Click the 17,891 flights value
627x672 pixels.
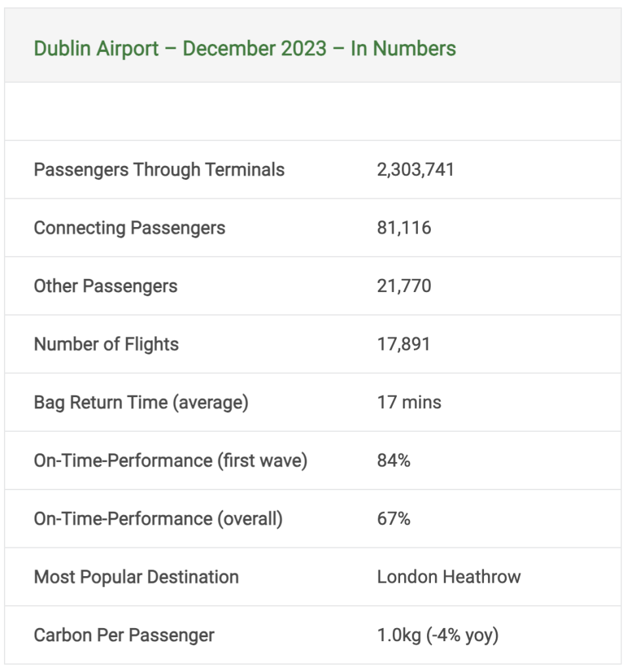point(403,344)
